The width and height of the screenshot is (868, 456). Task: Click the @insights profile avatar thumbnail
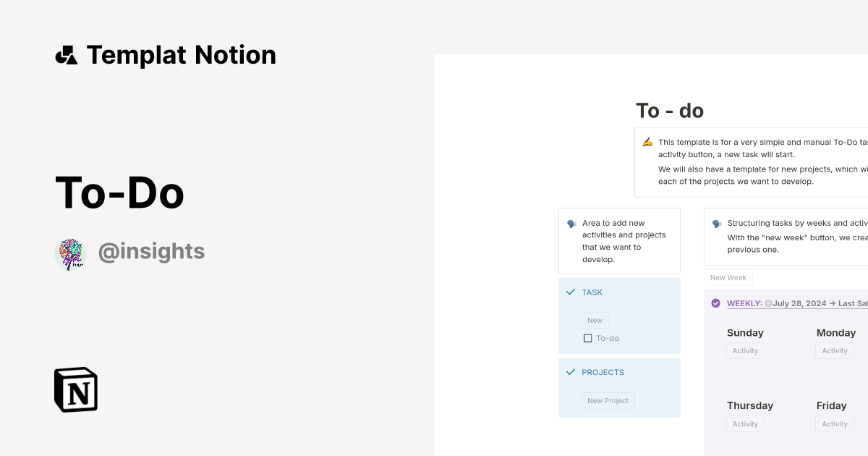pyautogui.click(x=70, y=253)
